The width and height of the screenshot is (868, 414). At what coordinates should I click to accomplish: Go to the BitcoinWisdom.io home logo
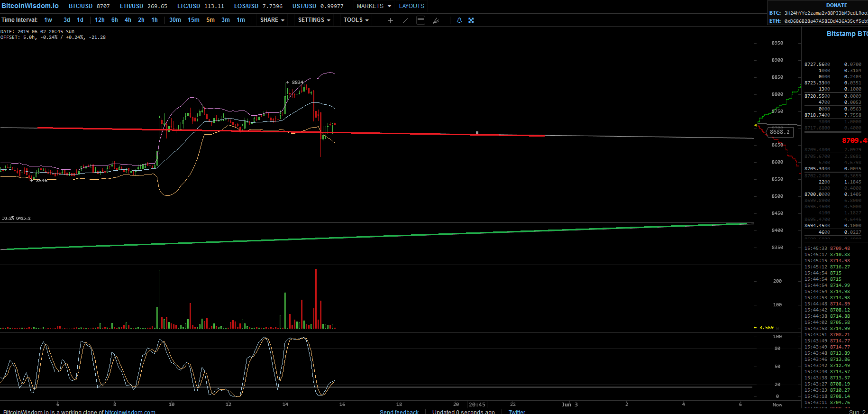point(30,6)
